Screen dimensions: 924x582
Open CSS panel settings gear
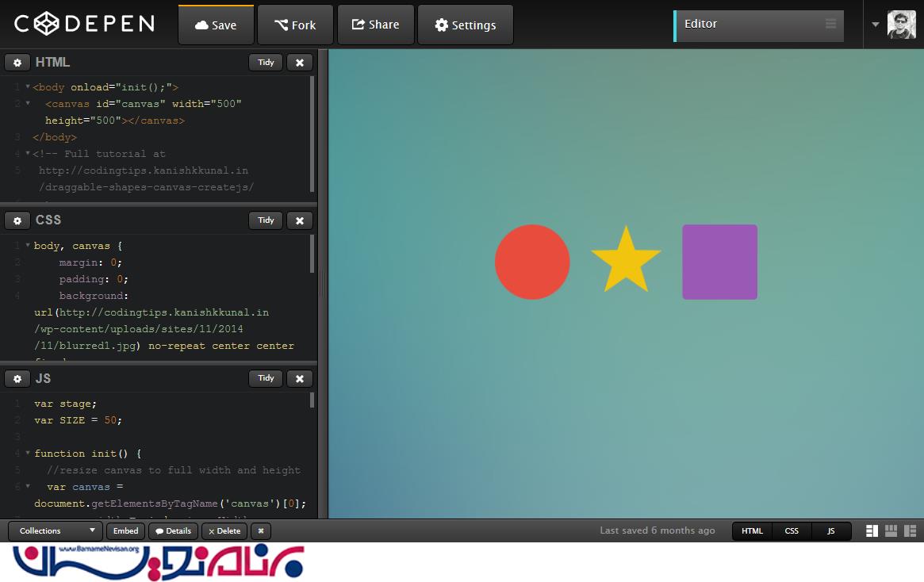click(17, 220)
